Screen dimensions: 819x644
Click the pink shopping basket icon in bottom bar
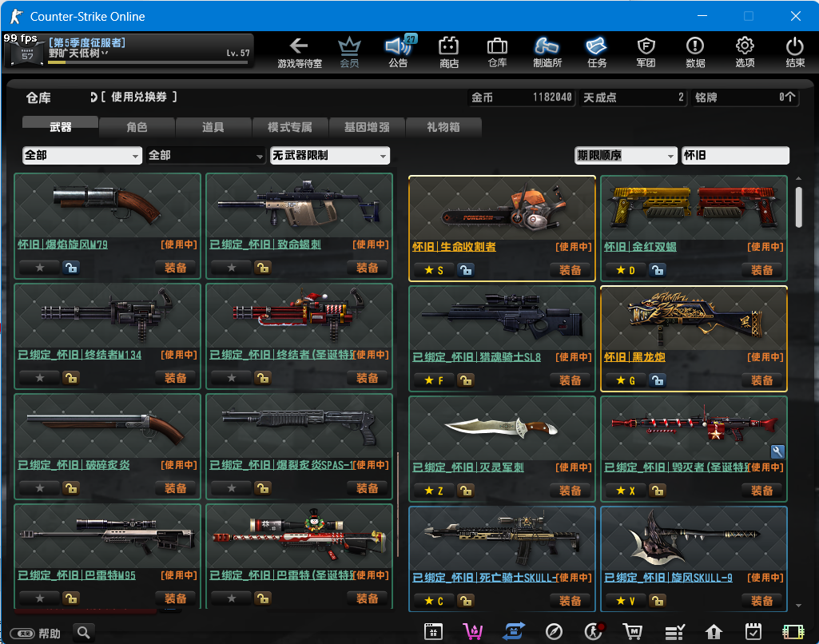(473, 632)
